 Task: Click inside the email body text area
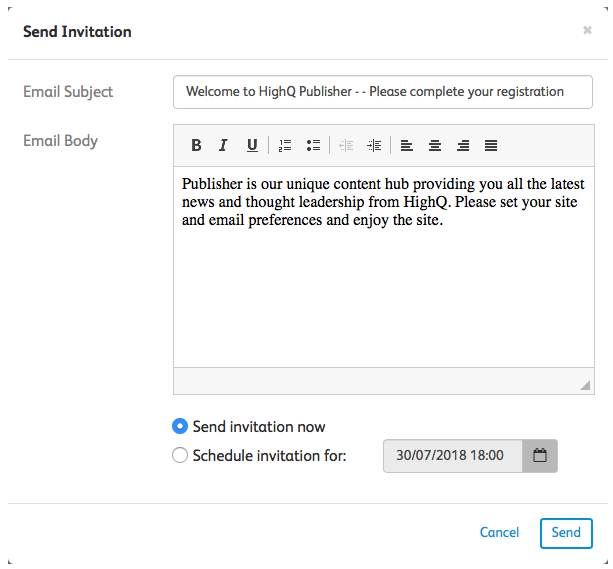click(x=382, y=290)
